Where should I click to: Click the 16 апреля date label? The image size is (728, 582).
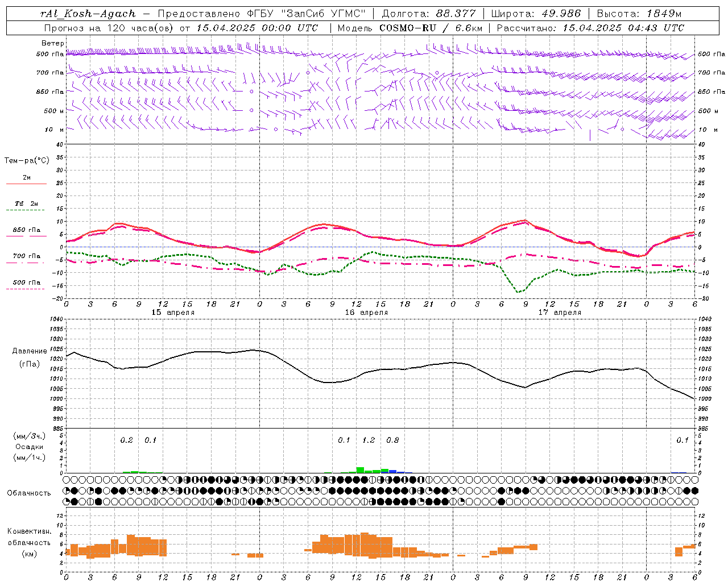click(x=366, y=313)
